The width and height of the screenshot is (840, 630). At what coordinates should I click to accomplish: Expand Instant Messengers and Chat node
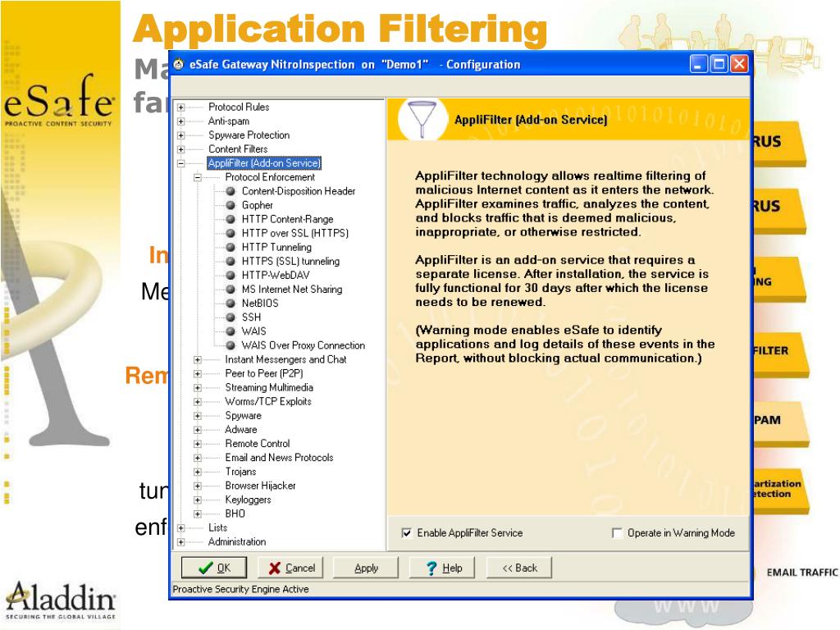[198, 359]
